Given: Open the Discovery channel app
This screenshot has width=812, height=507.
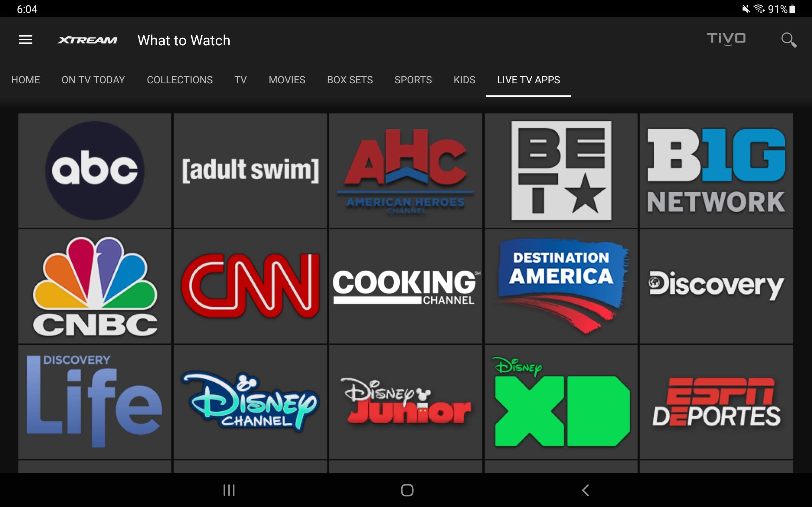Looking at the screenshot, I should click(716, 287).
